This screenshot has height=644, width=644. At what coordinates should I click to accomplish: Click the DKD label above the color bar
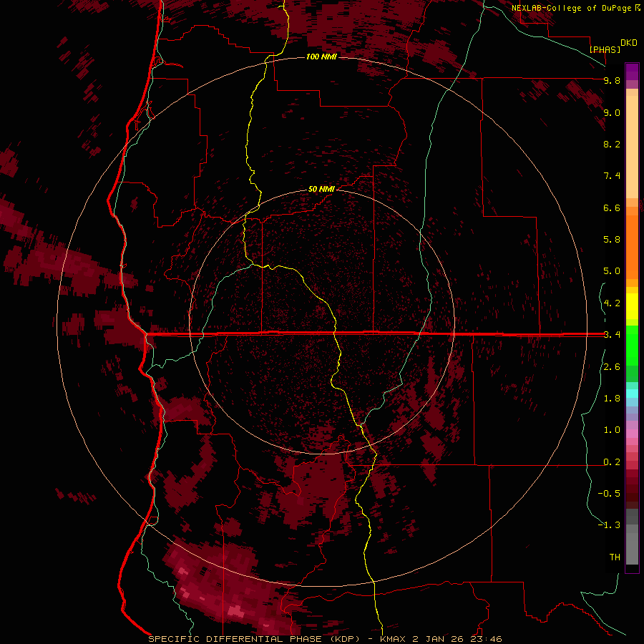629,43
